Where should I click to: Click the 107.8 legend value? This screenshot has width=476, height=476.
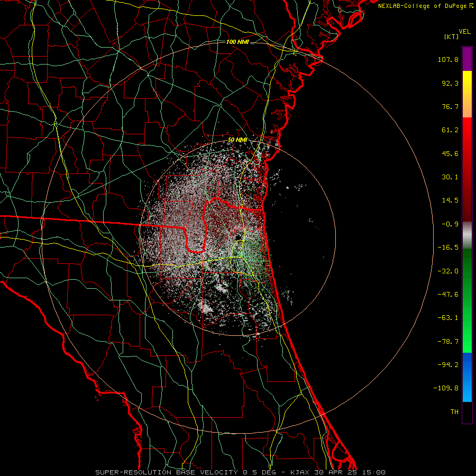coord(448,59)
